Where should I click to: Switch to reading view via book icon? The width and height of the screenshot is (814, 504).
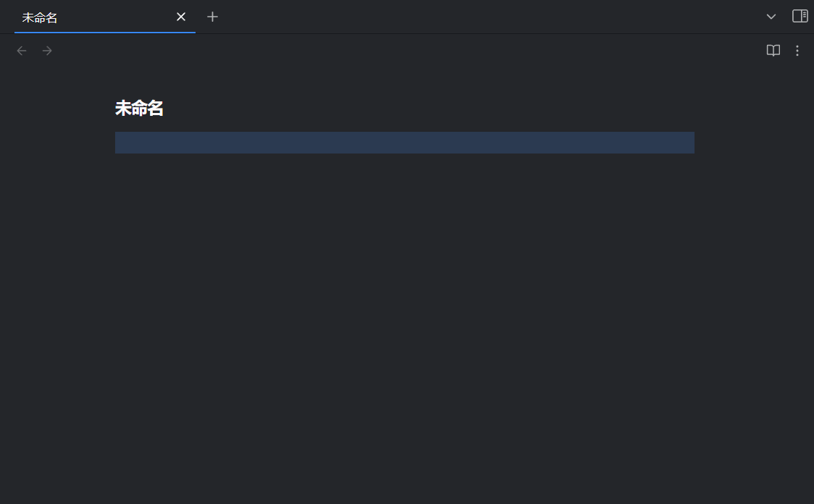click(x=773, y=51)
